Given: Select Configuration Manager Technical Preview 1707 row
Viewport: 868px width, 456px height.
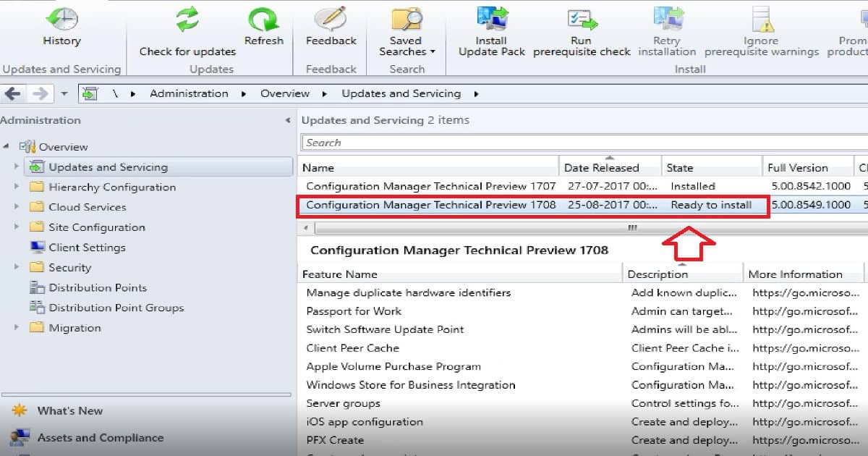Looking at the screenshot, I should tap(584, 186).
